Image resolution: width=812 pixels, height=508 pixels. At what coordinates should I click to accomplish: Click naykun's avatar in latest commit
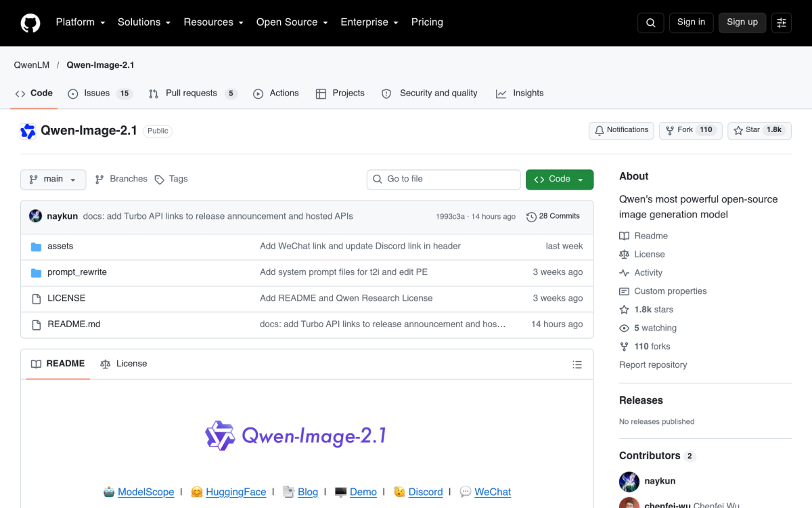click(x=36, y=216)
